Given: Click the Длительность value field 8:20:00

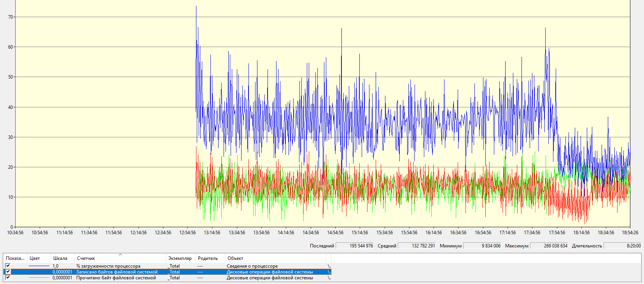Looking at the screenshot, I should (x=623, y=245).
